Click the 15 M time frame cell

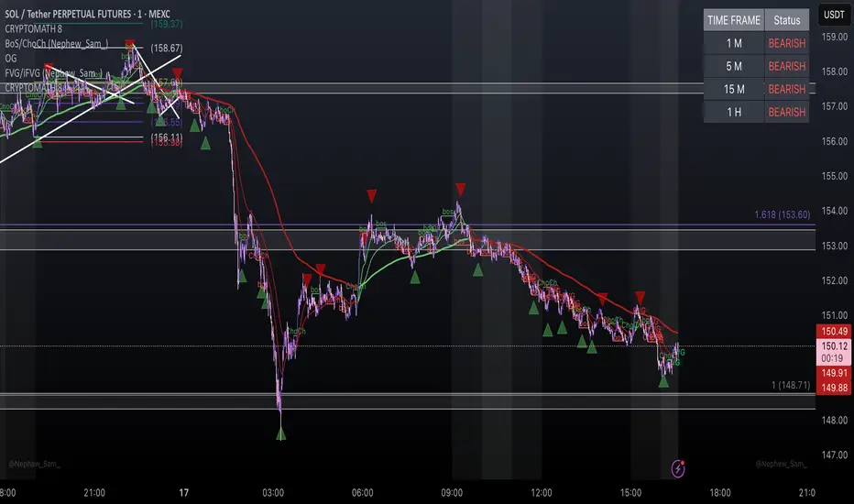point(734,89)
